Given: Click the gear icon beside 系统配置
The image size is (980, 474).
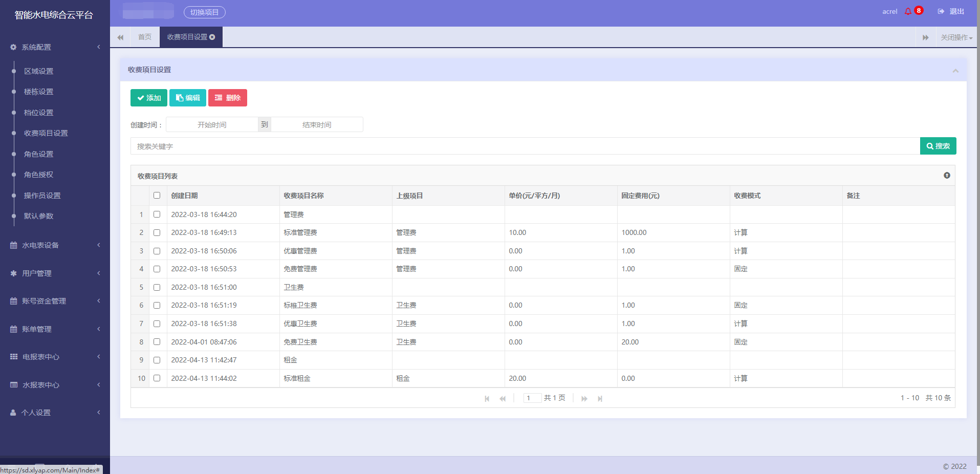Looking at the screenshot, I should point(13,47).
